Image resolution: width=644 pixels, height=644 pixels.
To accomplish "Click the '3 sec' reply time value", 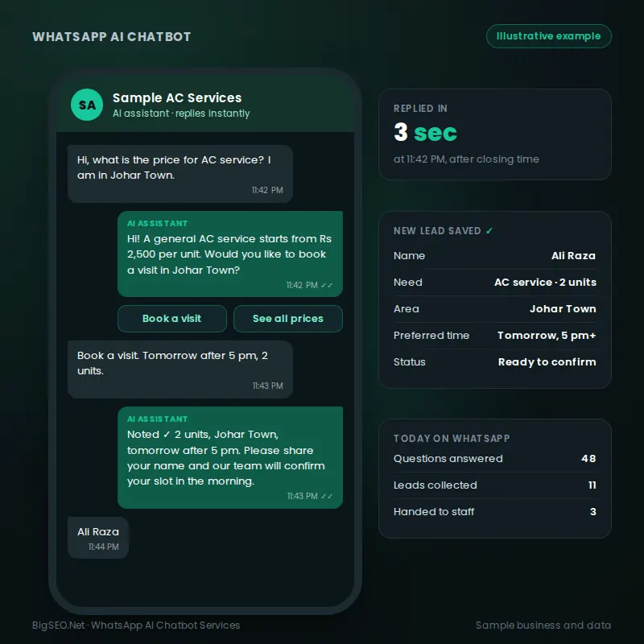I will pos(425,132).
